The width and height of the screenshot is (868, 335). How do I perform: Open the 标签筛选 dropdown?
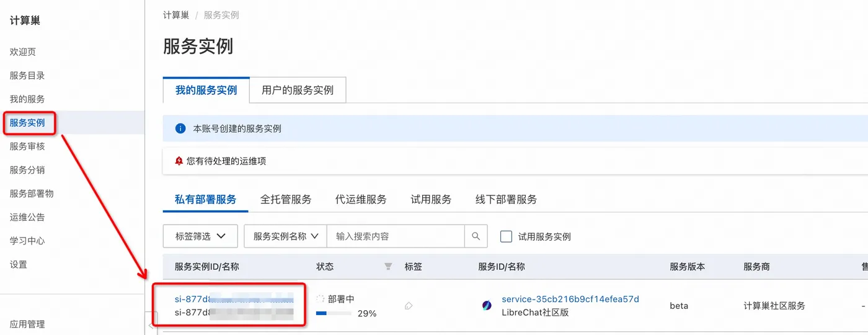[200, 236]
